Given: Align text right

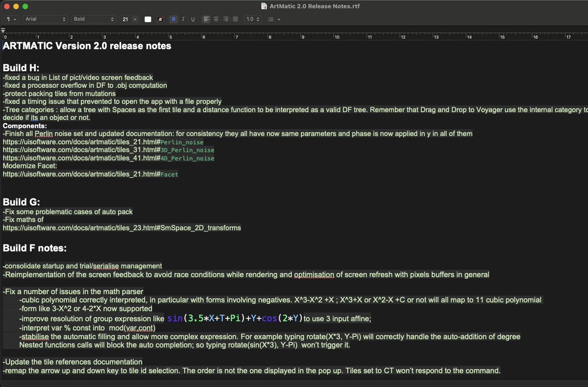Looking at the screenshot, I should pyautogui.click(x=226, y=19).
